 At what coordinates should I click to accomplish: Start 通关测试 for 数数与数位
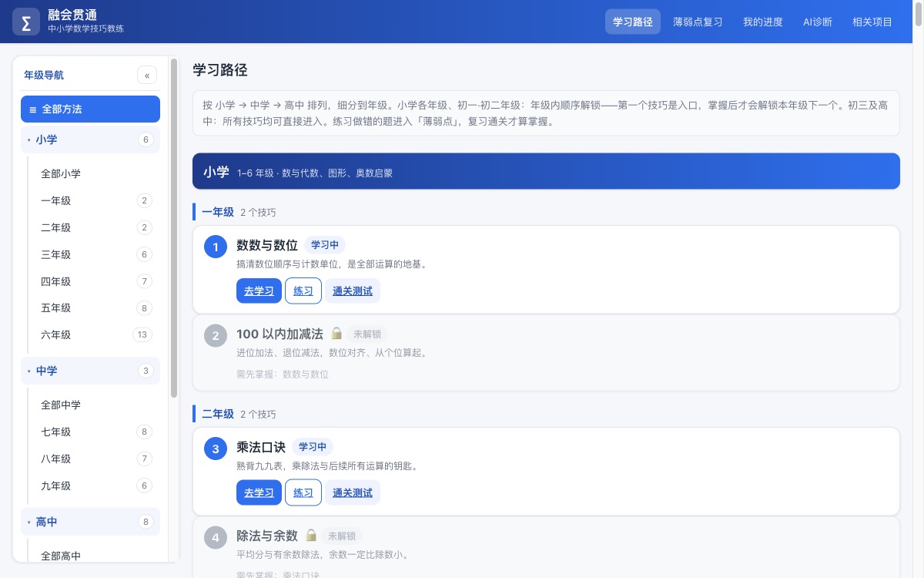(x=353, y=291)
